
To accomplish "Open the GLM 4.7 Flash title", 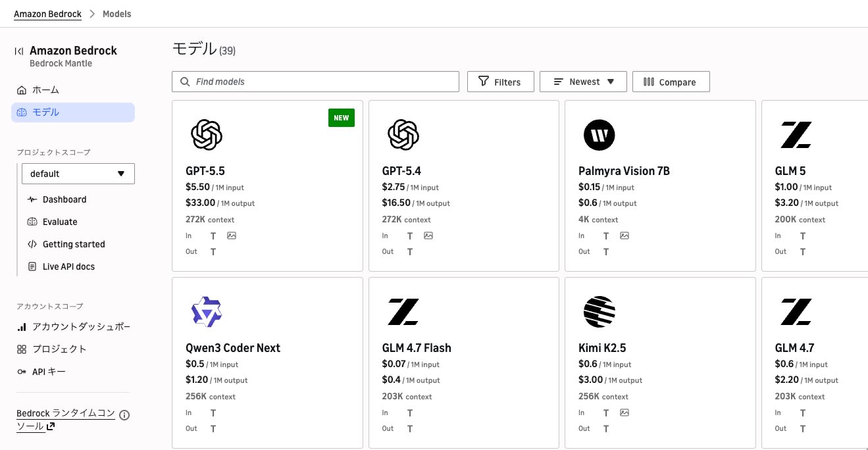I will point(417,348).
